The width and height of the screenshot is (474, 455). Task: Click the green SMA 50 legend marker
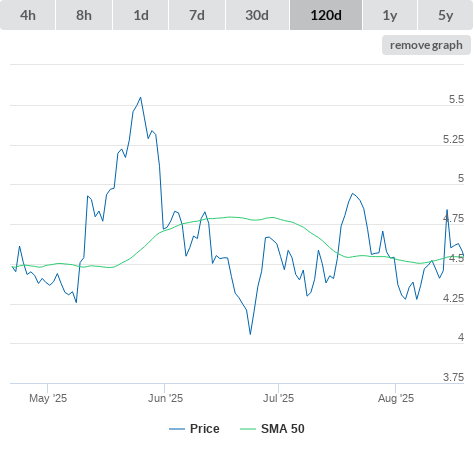coord(248,429)
